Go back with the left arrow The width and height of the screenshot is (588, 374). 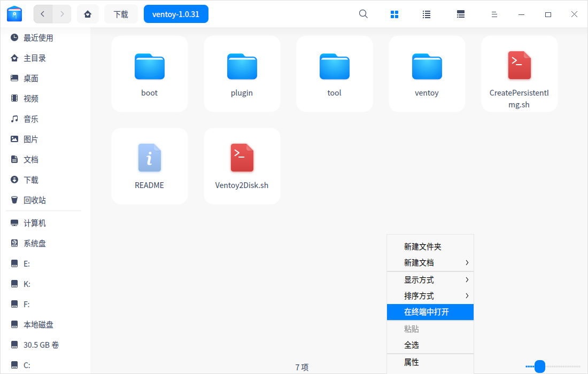[43, 14]
